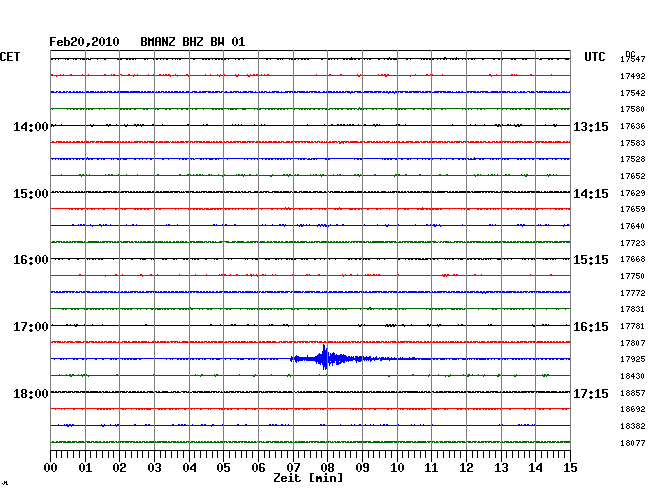Click minute label "07" on time axis

point(293,468)
